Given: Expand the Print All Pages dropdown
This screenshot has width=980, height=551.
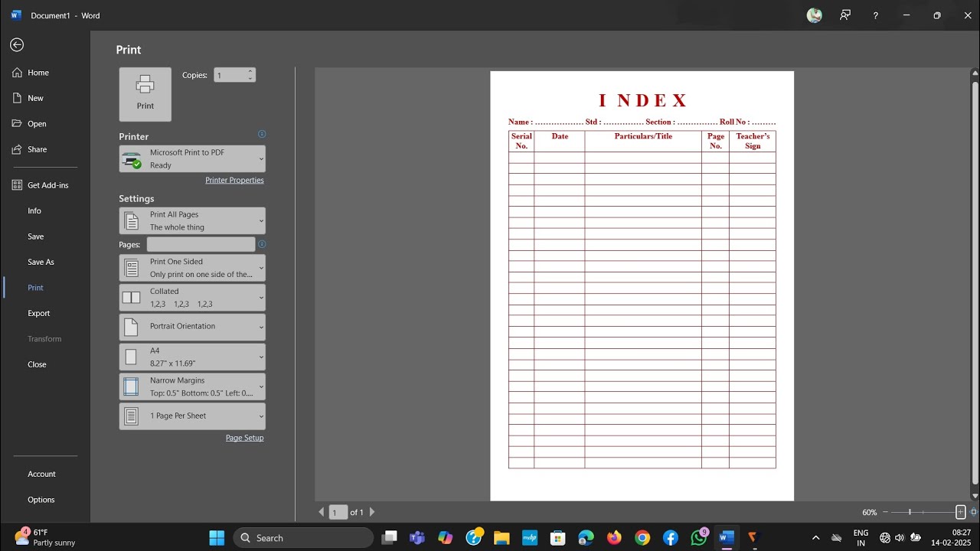Looking at the screenshot, I should click(x=192, y=221).
